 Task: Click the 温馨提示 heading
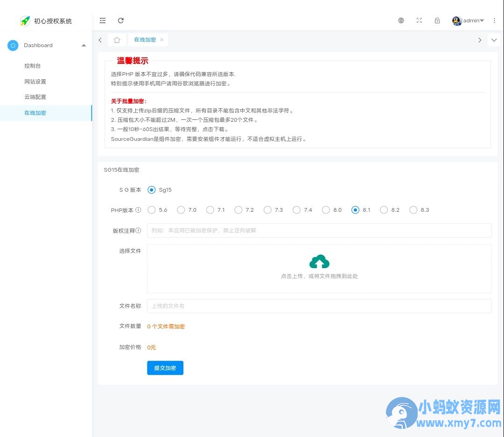133,61
